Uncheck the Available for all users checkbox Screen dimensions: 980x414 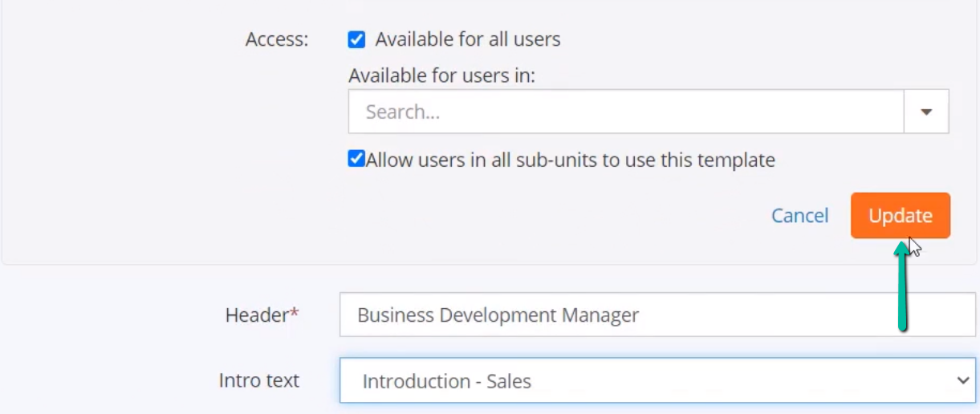coord(356,39)
